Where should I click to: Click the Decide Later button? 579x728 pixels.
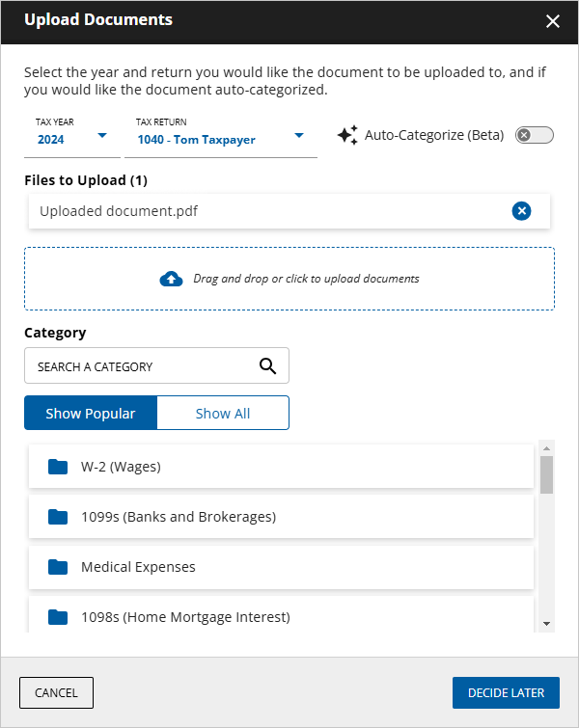click(506, 692)
